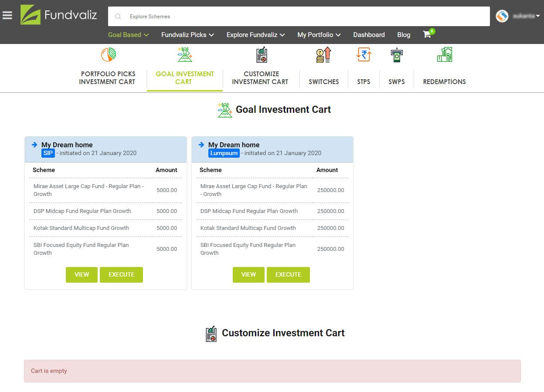Click the STPS rupee transfer icon
The image size is (544, 392).
click(x=364, y=54)
